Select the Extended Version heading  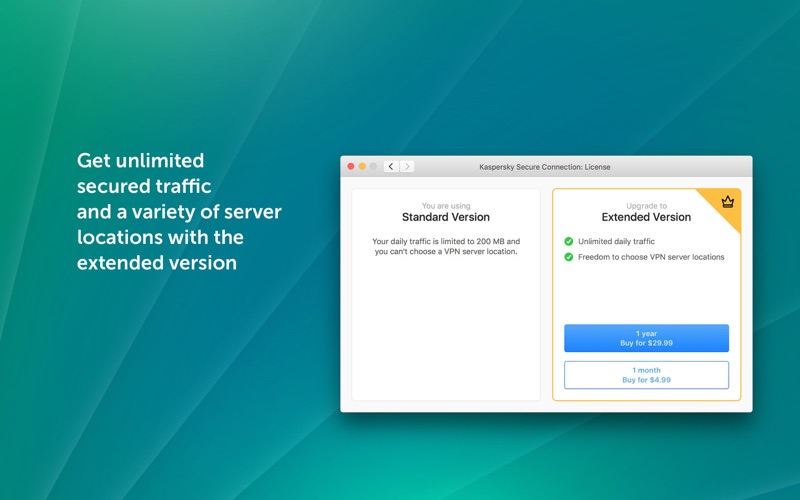click(646, 217)
